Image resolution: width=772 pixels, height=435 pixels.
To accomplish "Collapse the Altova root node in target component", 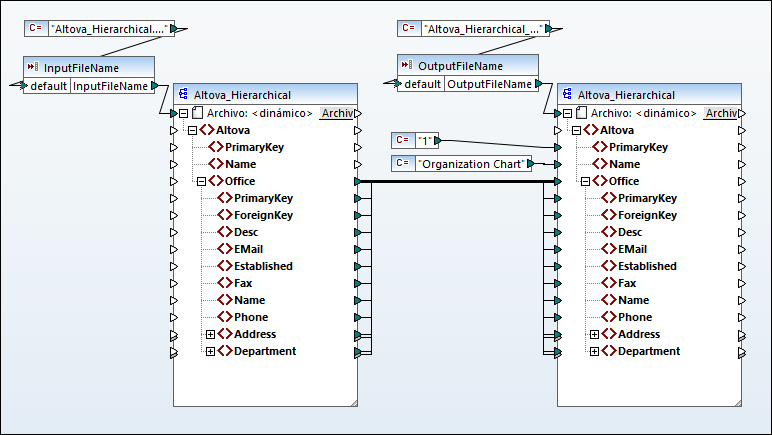I will point(577,130).
